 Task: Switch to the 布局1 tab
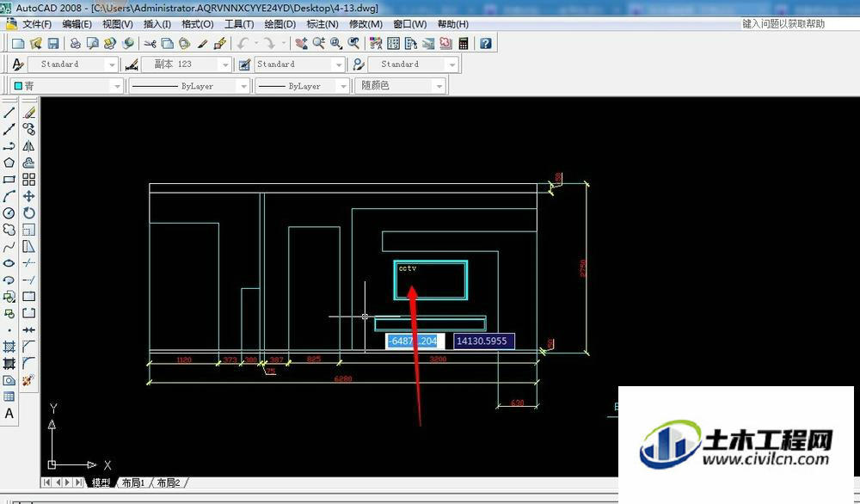tap(132, 482)
